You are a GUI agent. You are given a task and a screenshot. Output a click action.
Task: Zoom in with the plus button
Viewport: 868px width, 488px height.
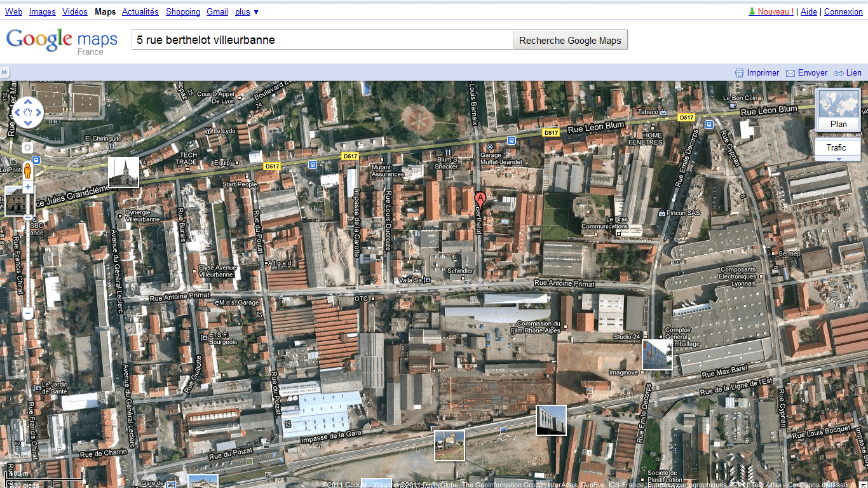(27, 187)
